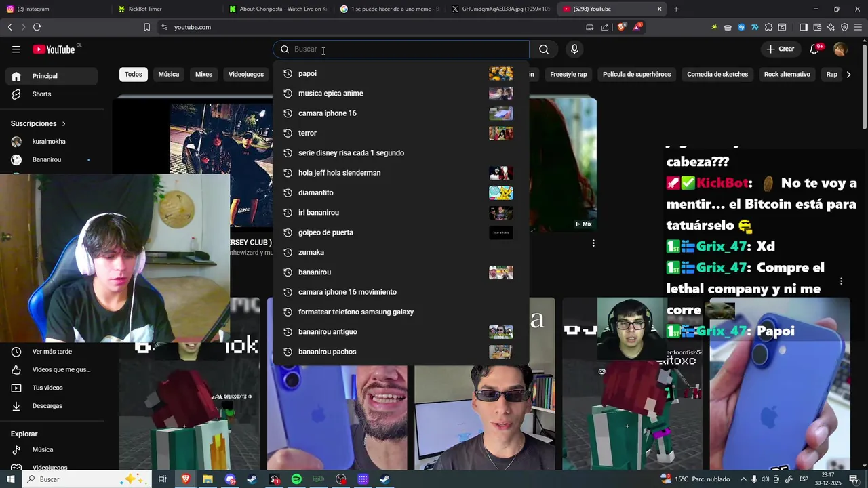
Task: Toggle the tray microphone icon
Action: tap(755, 479)
